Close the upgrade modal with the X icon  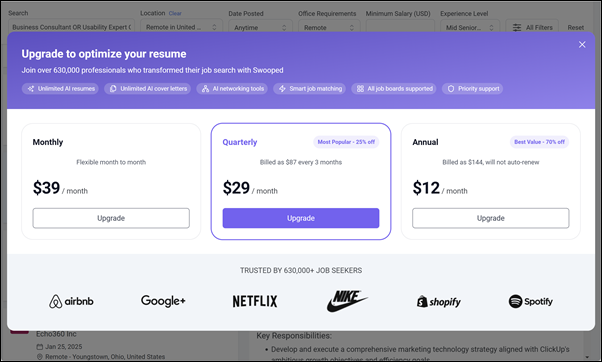(x=582, y=45)
